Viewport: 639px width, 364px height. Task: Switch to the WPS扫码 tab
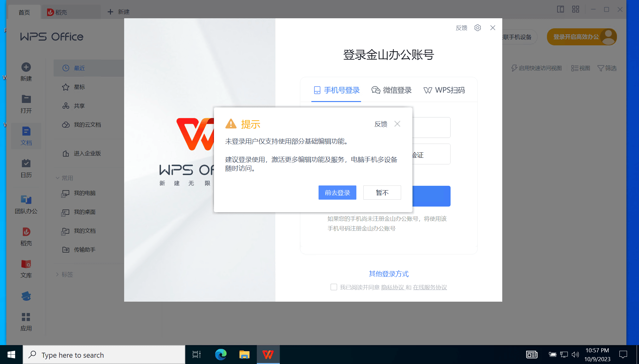444,90
